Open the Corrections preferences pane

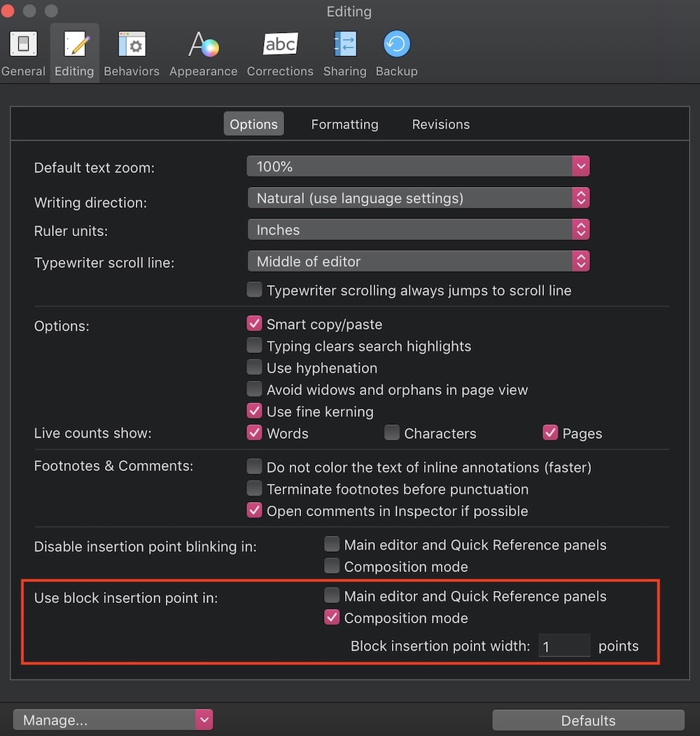pos(280,53)
